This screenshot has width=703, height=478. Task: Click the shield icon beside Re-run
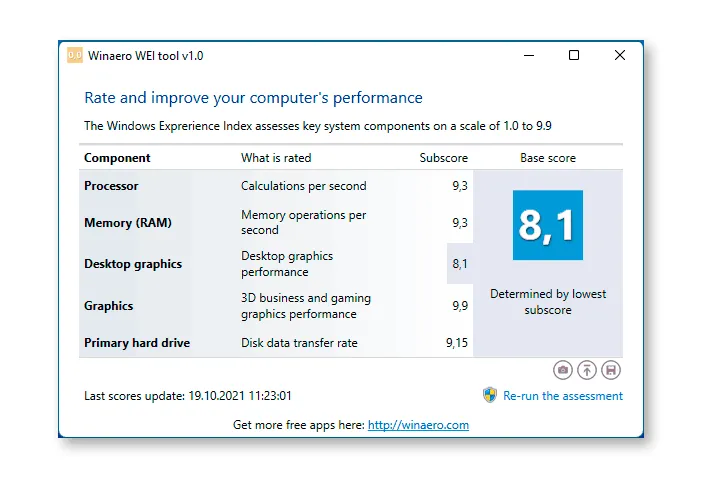(490, 395)
